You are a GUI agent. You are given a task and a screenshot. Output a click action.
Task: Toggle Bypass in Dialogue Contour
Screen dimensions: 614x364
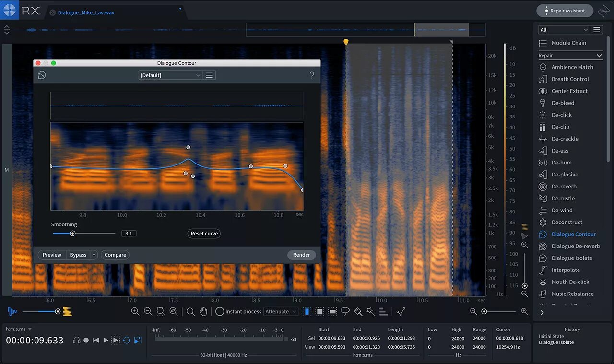(78, 255)
